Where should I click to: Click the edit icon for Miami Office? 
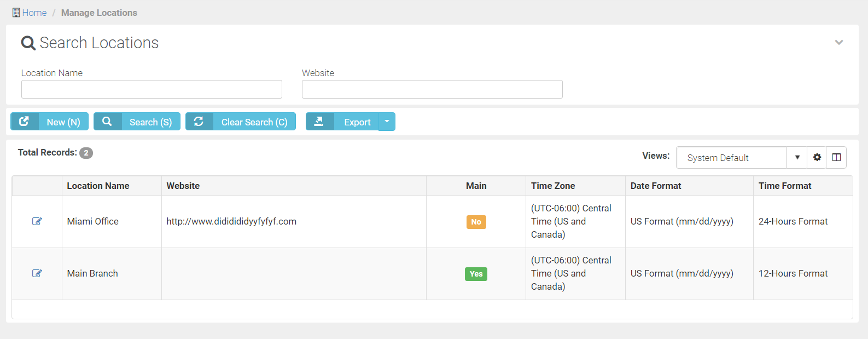tap(37, 221)
